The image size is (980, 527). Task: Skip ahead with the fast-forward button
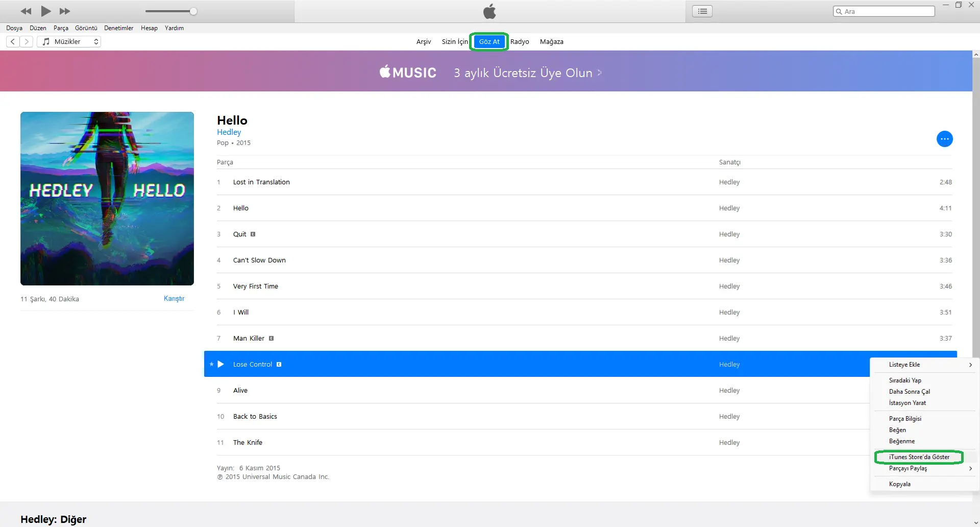click(65, 11)
